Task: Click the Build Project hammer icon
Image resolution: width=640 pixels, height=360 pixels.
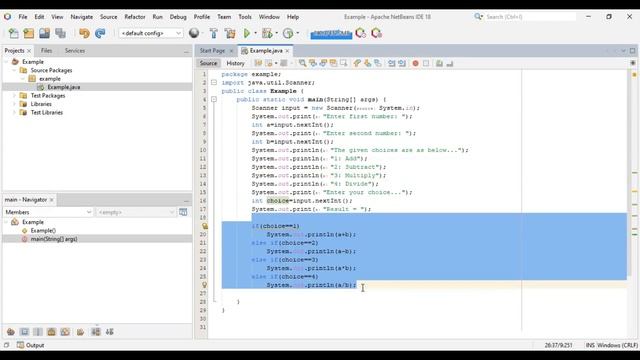Action: 213,33
